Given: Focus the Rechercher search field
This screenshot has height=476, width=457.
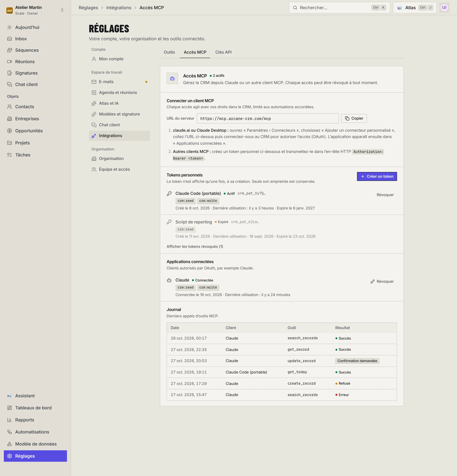Looking at the screenshot, I should 339,7.
